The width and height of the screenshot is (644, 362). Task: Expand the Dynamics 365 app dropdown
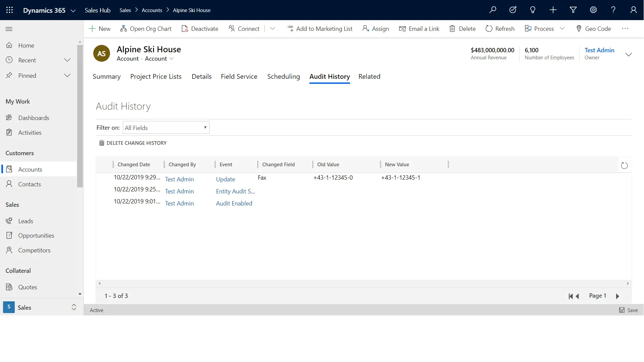pos(73,11)
